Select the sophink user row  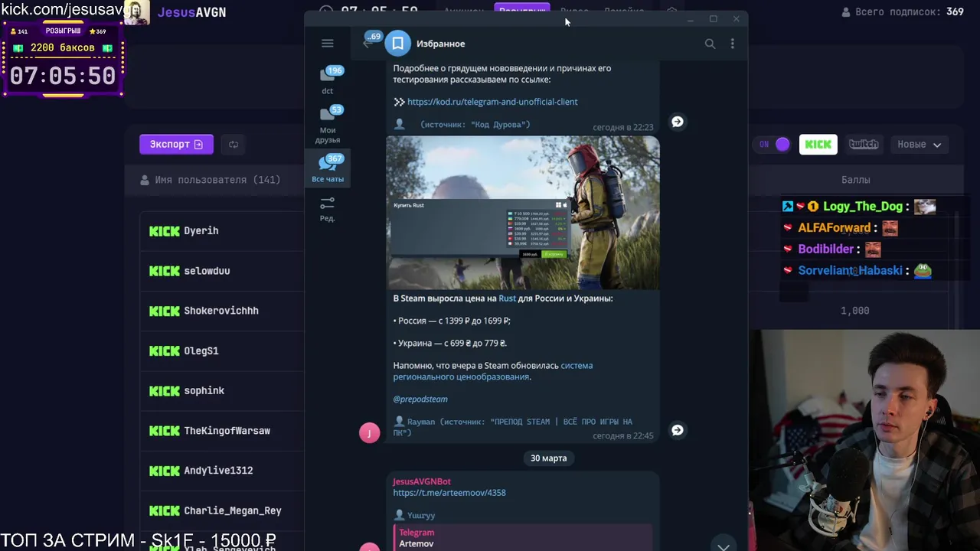click(222, 390)
